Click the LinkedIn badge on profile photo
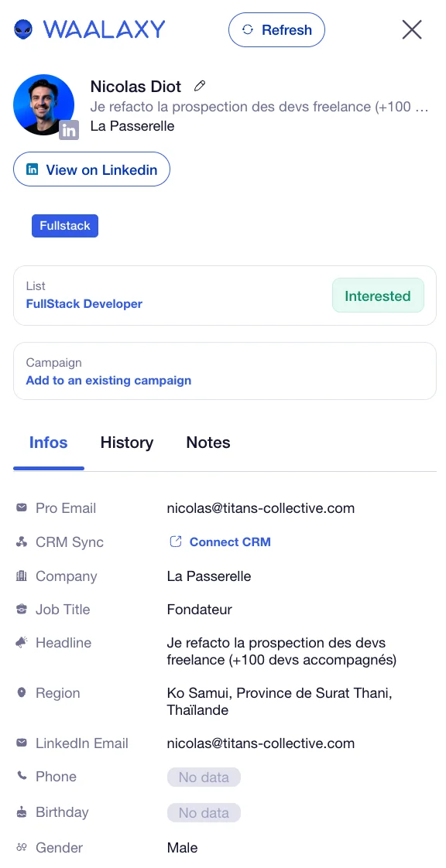Image resolution: width=446 pixels, height=868 pixels. coord(69,131)
